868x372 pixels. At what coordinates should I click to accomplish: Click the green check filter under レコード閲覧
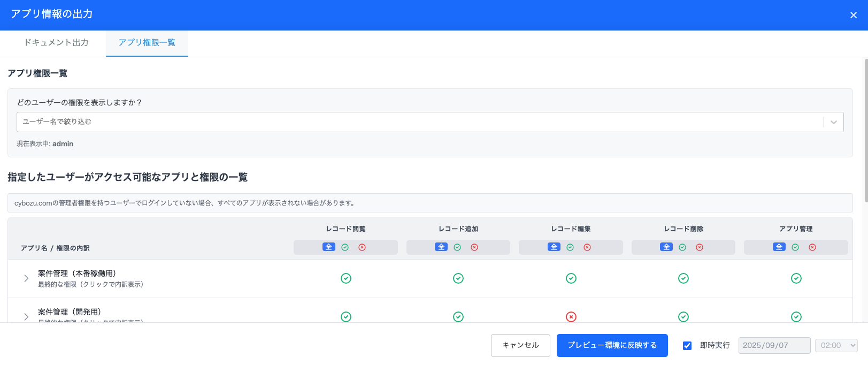345,247
